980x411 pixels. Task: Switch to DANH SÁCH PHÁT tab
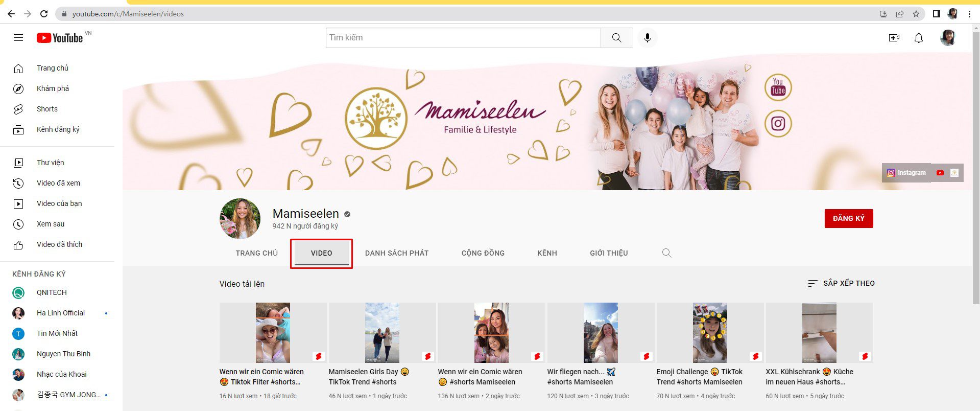pos(397,253)
